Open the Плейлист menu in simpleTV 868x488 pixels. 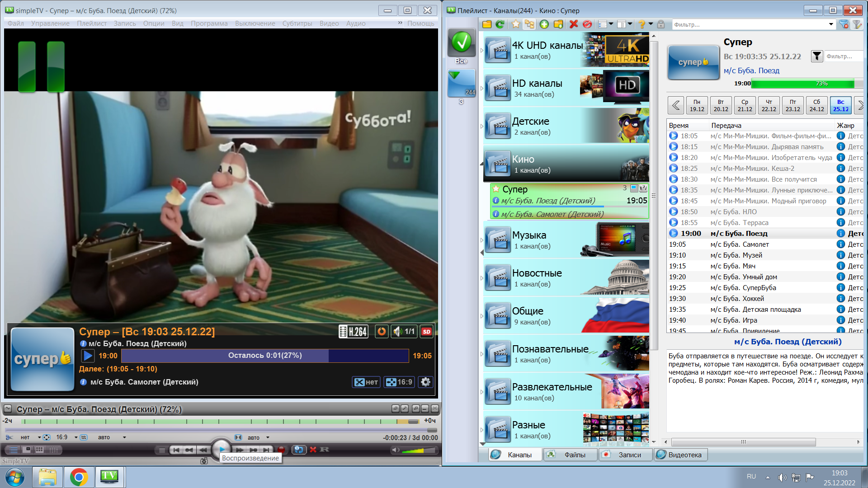92,23
